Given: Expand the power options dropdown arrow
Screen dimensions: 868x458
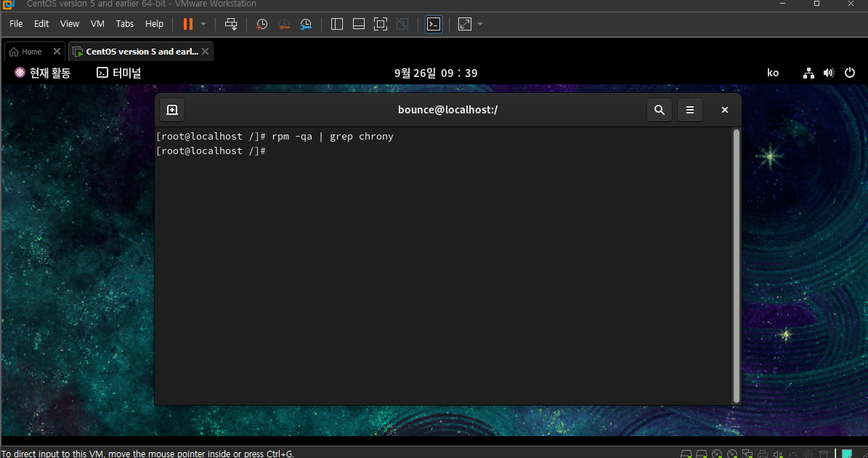Looking at the screenshot, I should 203,24.
